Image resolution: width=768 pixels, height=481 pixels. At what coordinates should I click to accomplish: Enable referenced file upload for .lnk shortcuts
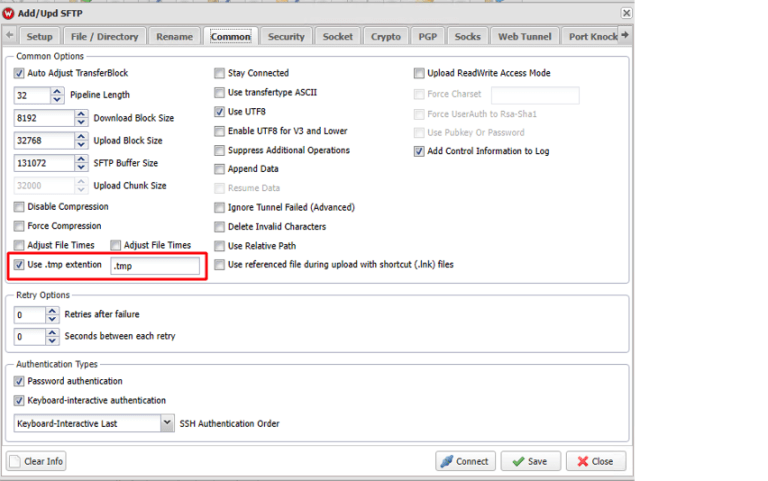(x=219, y=265)
